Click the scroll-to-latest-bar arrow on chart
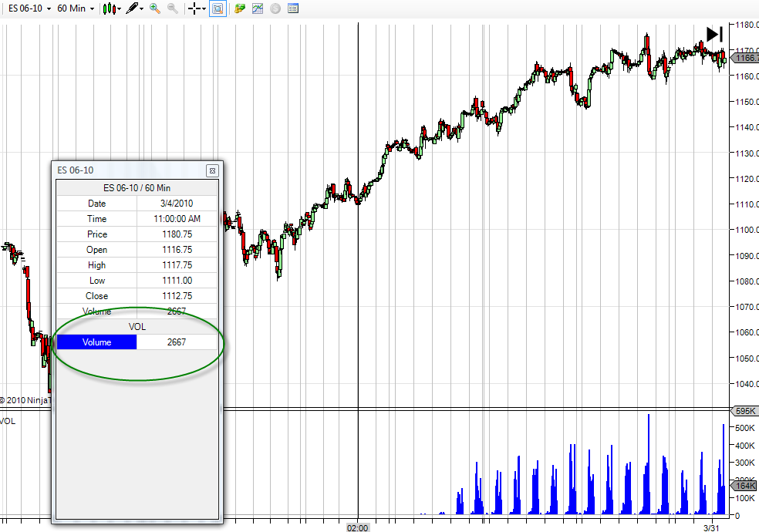Screen dimensions: 759x532 (714, 35)
